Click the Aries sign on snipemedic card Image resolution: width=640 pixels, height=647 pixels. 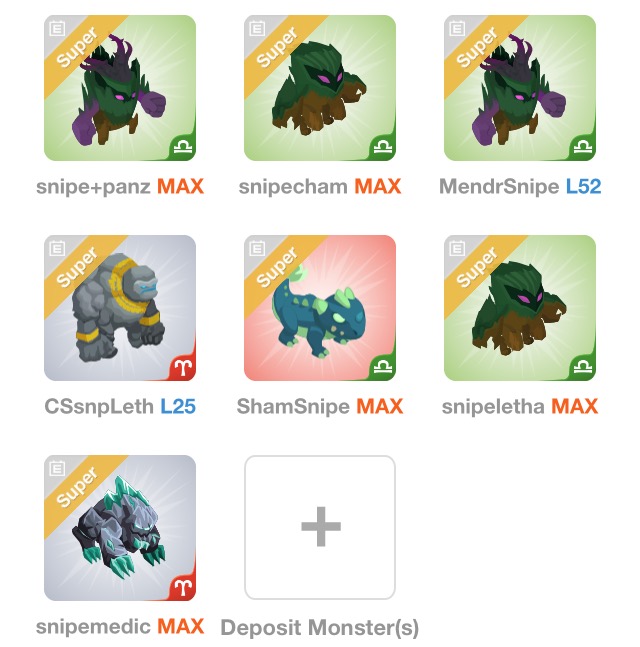tap(183, 587)
